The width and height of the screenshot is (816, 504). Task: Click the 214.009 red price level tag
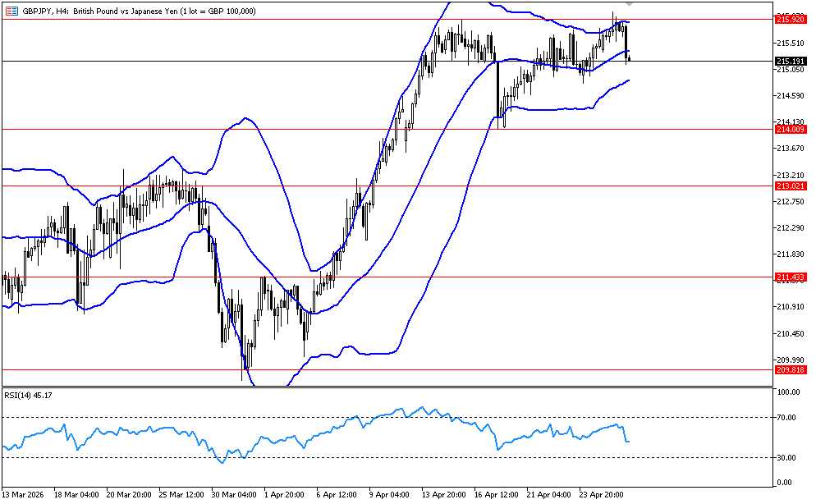[789, 130]
